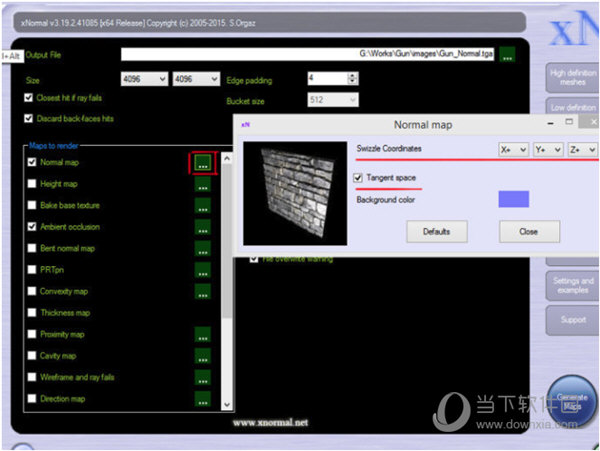Click the Edge padding stepper arrows
The image size is (600, 451).
coord(352,78)
